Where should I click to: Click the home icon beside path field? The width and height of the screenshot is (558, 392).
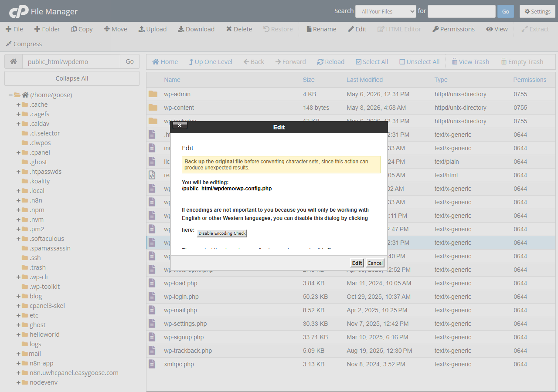(14, 61)
